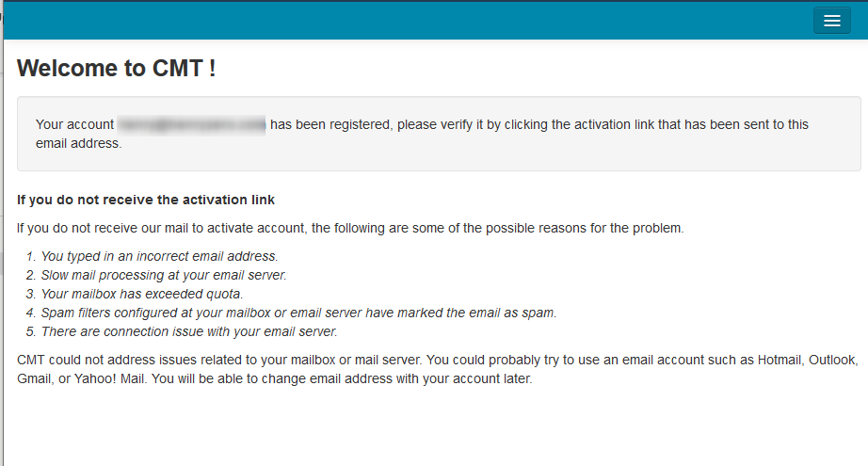868x466 pixels.
Task: Click the "If you do not receive the activation link" heading
Action: [146, 200]
